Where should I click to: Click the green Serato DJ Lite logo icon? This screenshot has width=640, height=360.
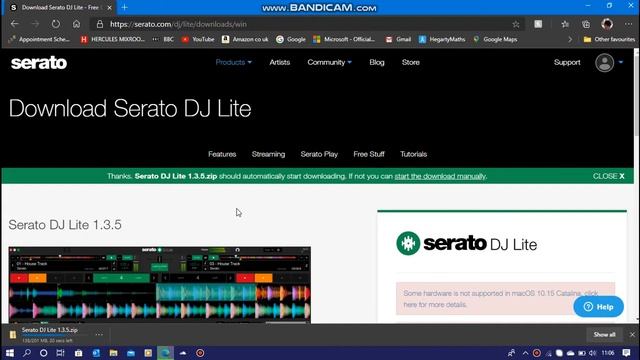(x=408, y=243)
